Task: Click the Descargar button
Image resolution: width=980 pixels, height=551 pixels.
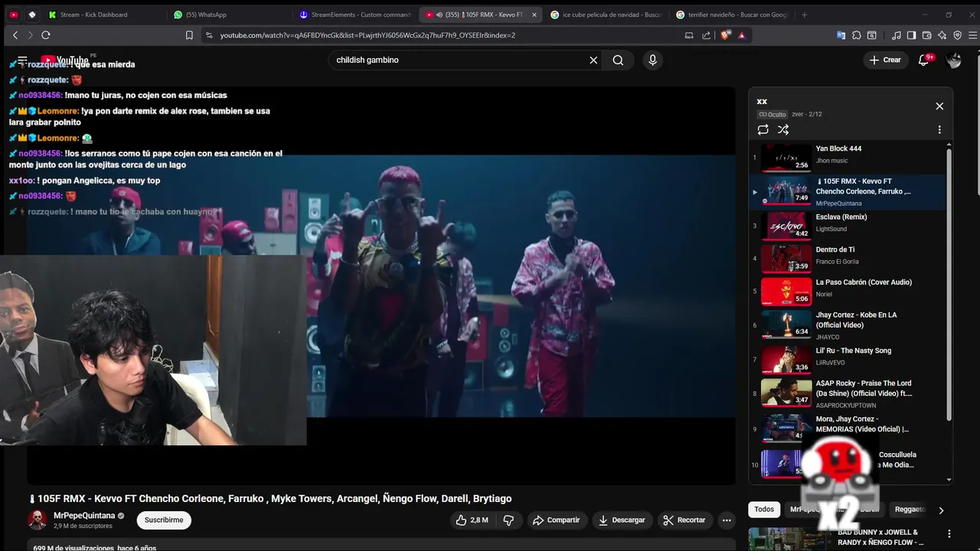Action: tap(622, 520)
